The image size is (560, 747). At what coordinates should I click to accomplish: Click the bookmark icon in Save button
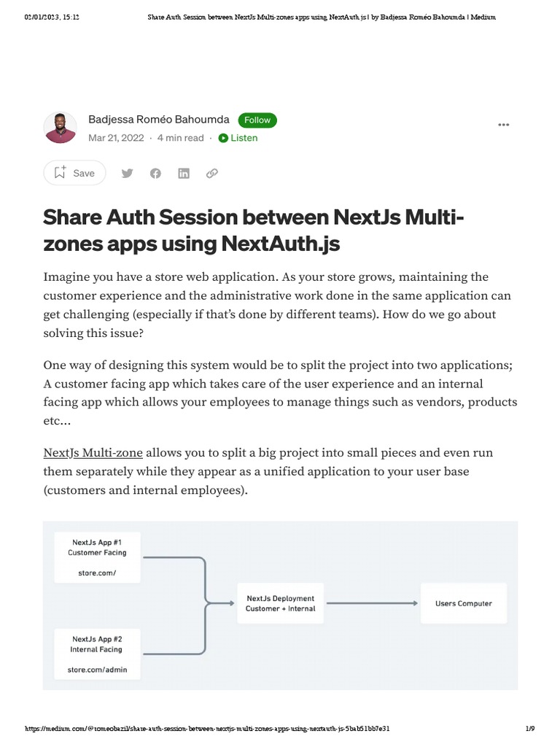click(61, 173)
